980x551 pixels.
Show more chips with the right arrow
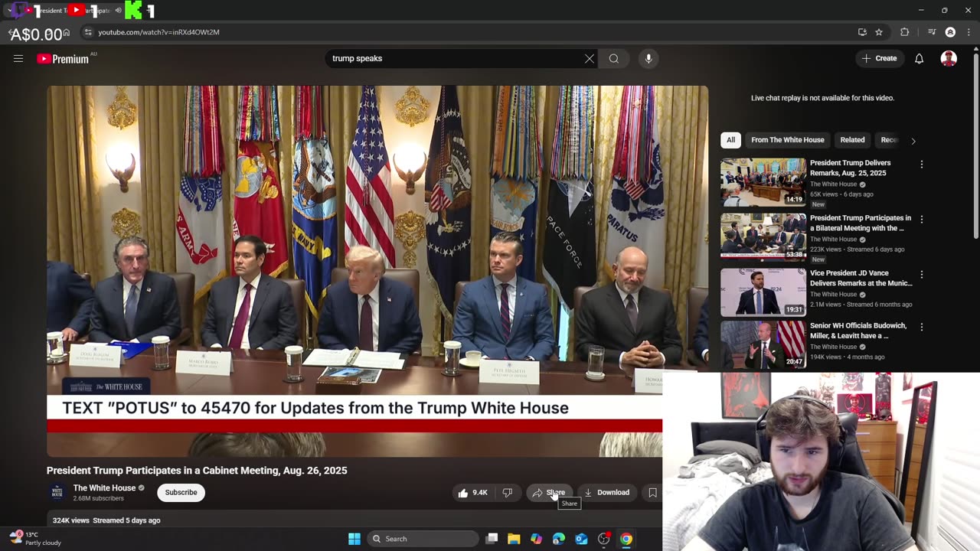tap(913, 141)
